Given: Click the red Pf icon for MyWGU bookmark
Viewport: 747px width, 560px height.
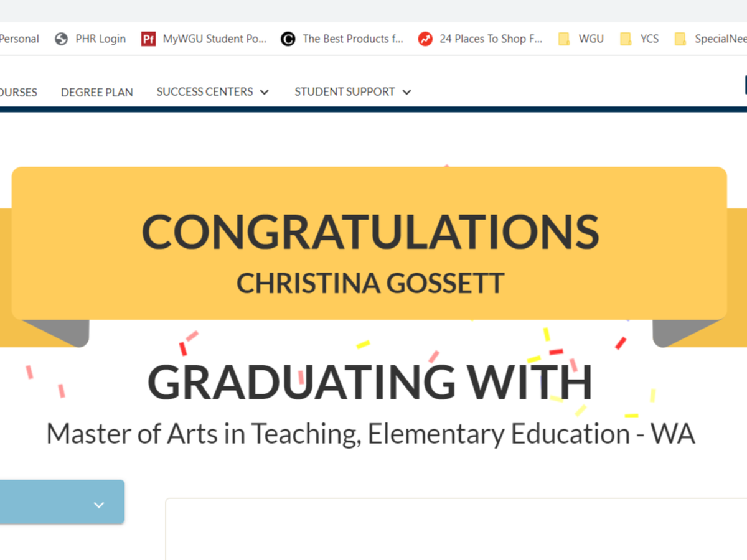Looking at the screenshot, I should click(x=148, y=39).
